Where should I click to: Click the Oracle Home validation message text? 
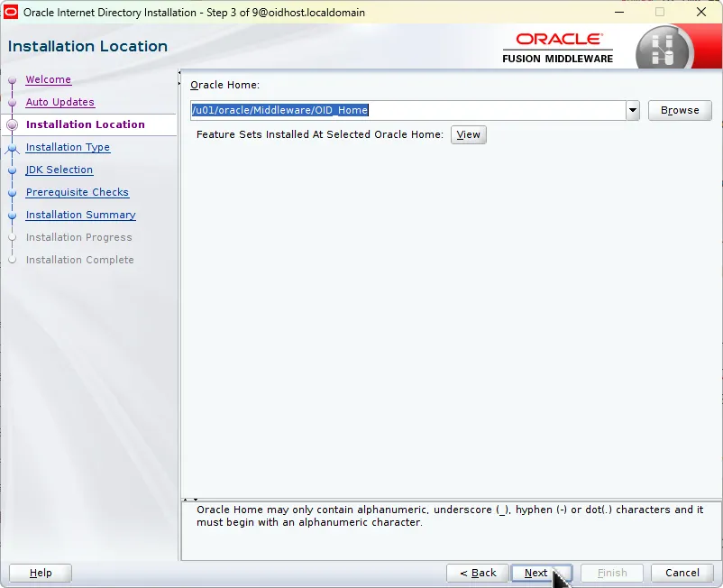pos(450,516)
